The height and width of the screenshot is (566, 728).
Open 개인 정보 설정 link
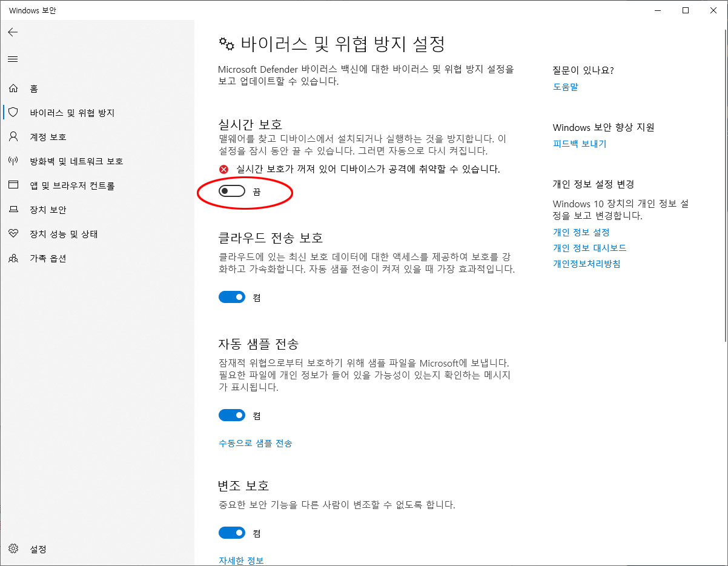coord(581,232)
